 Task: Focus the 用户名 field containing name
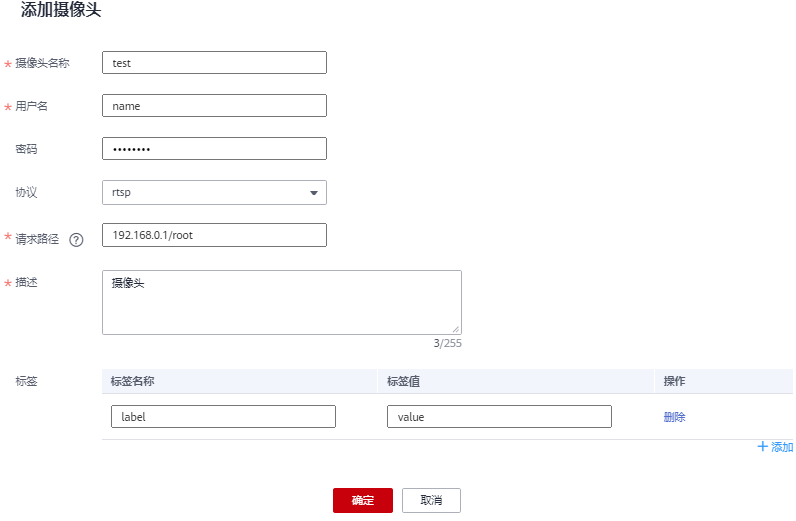click(x=214, y=106)
